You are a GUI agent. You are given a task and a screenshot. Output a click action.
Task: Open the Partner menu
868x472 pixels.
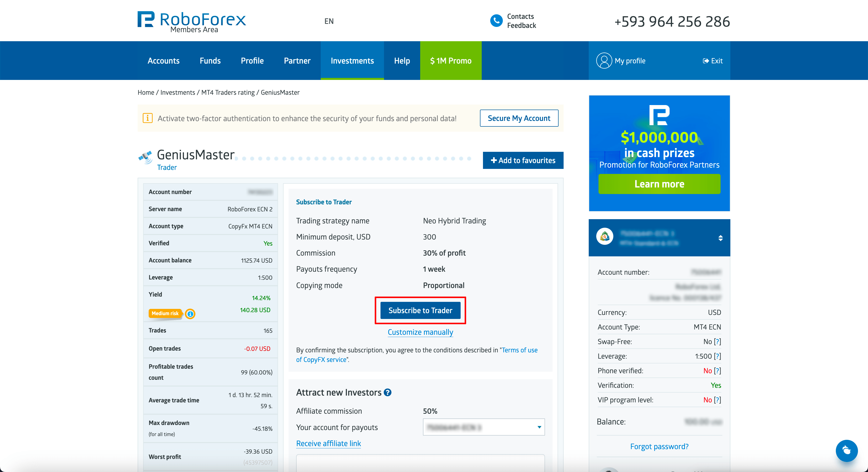click(297, 61)
